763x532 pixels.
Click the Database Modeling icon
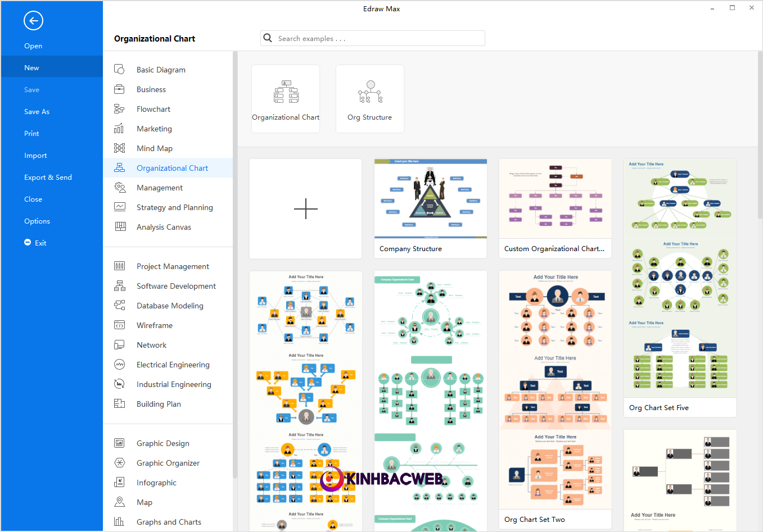point(119,305)
